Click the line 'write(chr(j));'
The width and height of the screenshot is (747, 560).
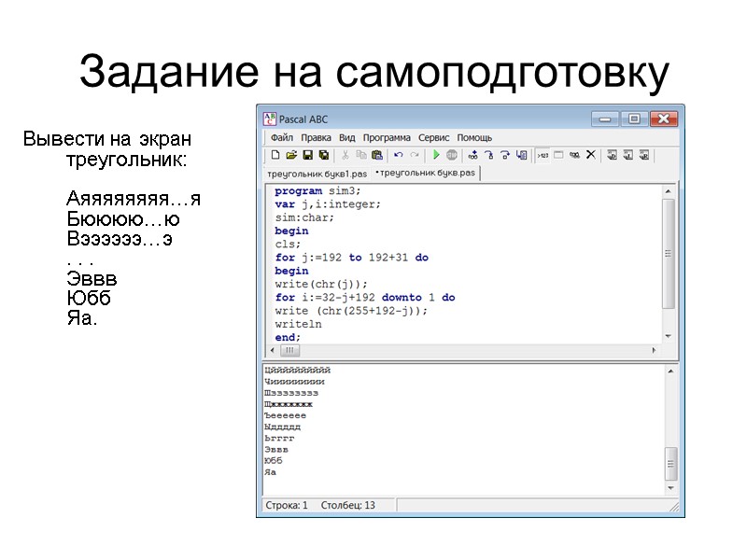321,285
